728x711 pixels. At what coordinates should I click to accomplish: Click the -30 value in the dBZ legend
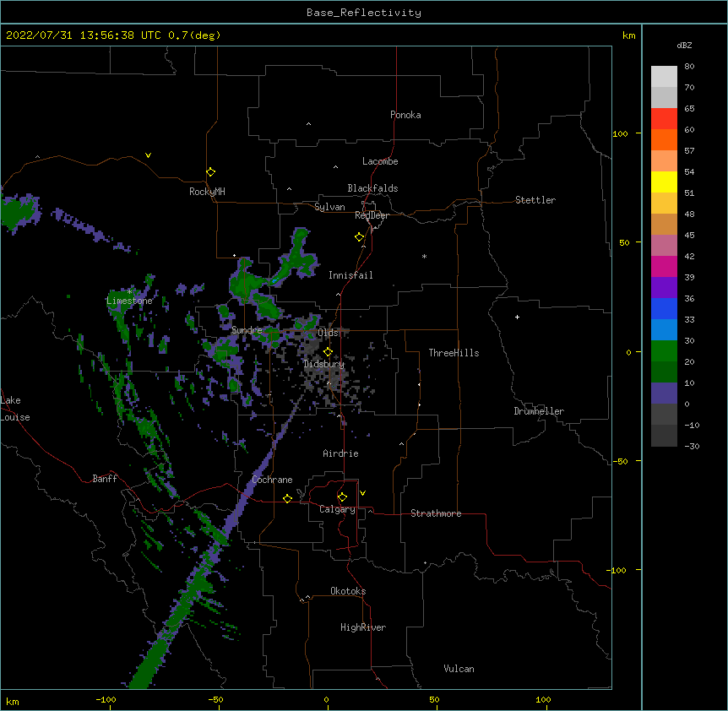pos(692,447)
